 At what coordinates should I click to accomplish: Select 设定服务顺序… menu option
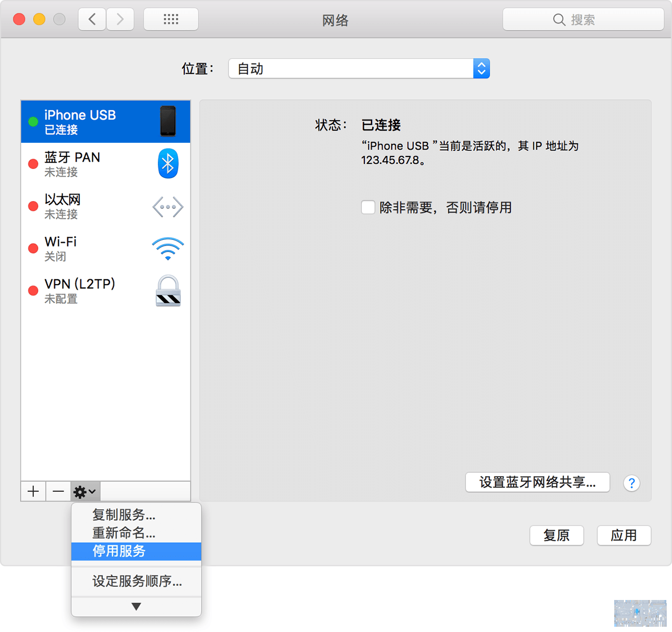tap(136, 582)
